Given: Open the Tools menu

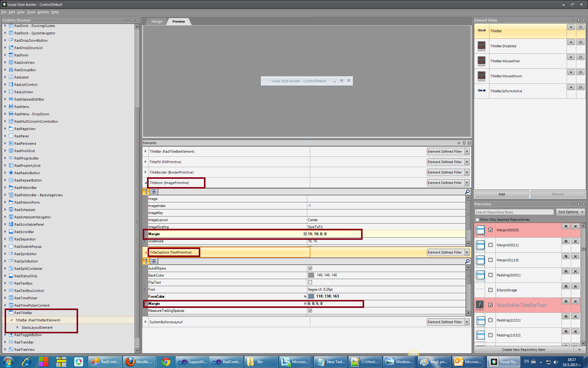Looking at the screenshot, I should click(x=31, y=12).
